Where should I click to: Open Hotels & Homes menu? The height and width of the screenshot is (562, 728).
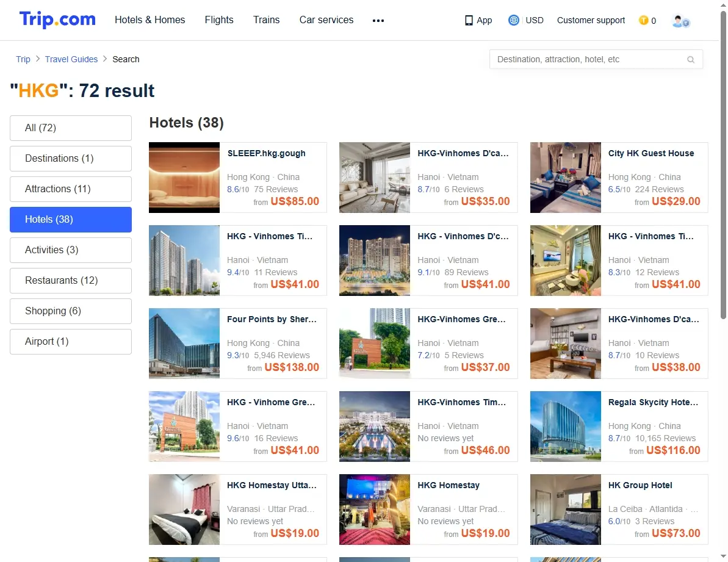pyautogui.click(x=150, y=20)
